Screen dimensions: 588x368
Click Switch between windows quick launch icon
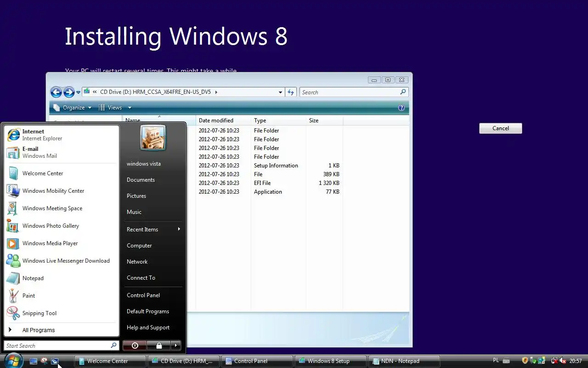coord(55,361)
